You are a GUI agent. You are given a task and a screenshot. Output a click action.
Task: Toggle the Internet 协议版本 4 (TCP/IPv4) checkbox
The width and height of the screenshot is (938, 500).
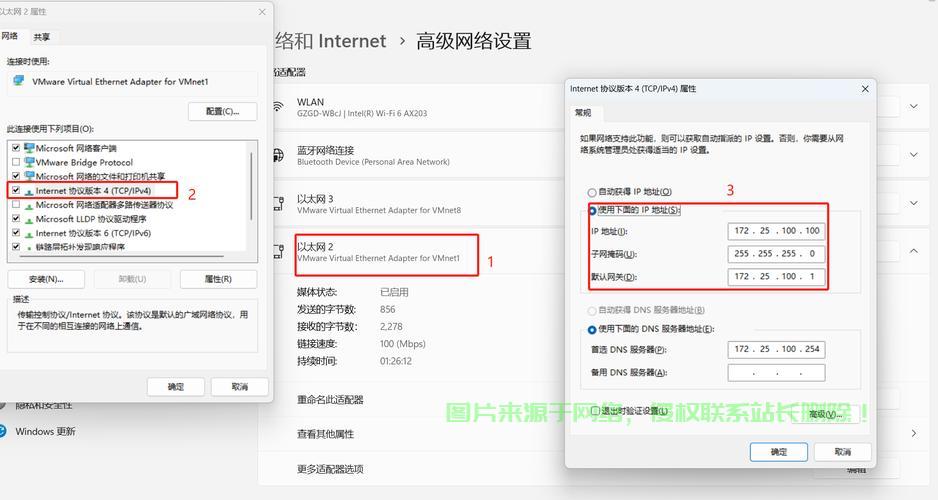coord(16,190)
